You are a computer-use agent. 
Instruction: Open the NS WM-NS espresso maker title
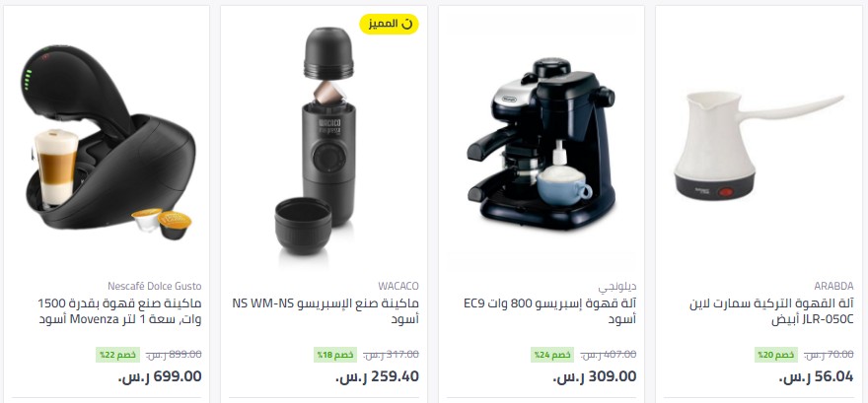point(325,311)
